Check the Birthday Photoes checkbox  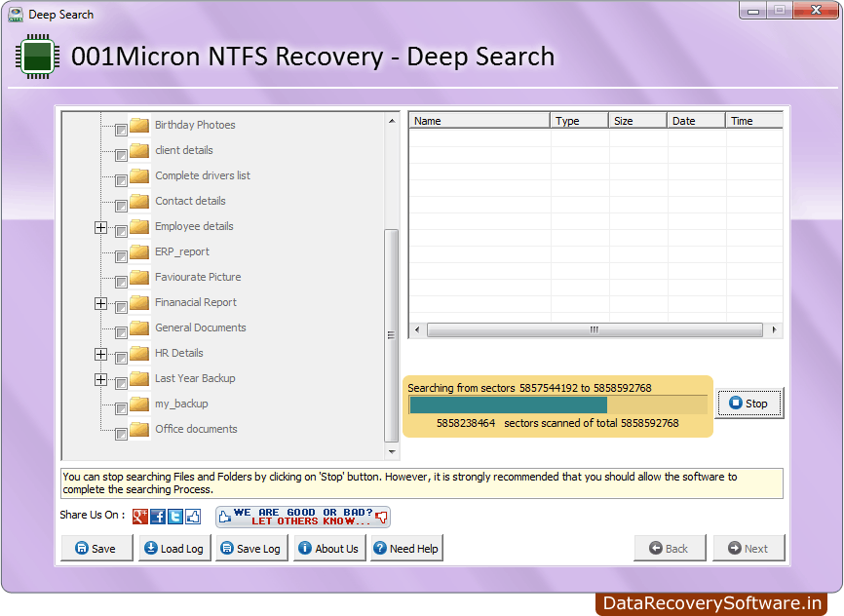tap(121, 131)
